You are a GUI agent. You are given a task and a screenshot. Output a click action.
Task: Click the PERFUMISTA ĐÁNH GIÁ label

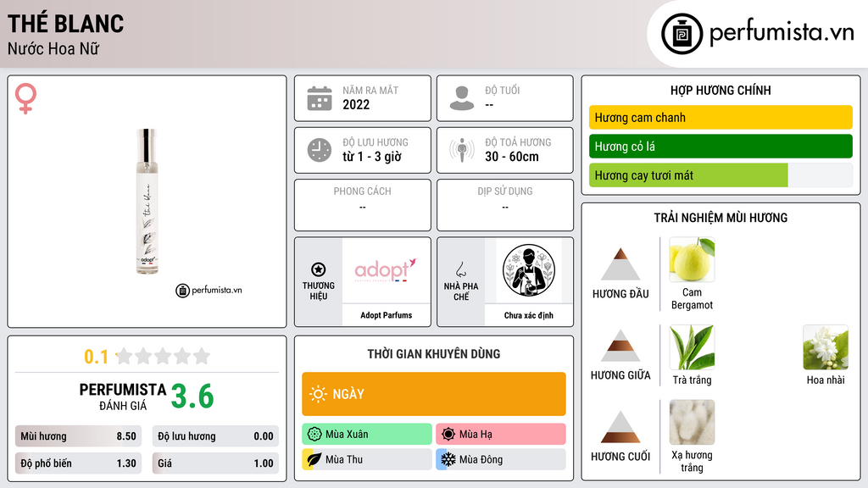pos(123,396)
